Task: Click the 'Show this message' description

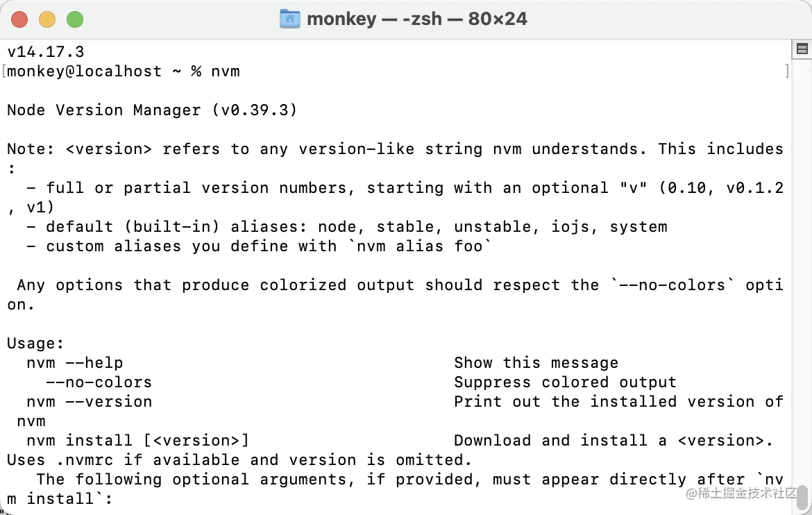Action: [x=536, y=363]
